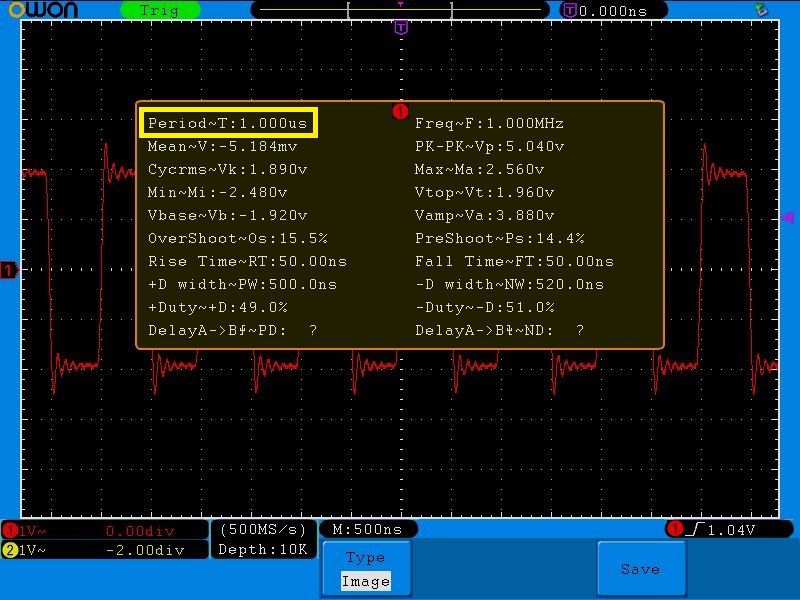Viewport: 800px width, 600px height.
Task: Click the M:500ns timebase readout
Action: 367,529
